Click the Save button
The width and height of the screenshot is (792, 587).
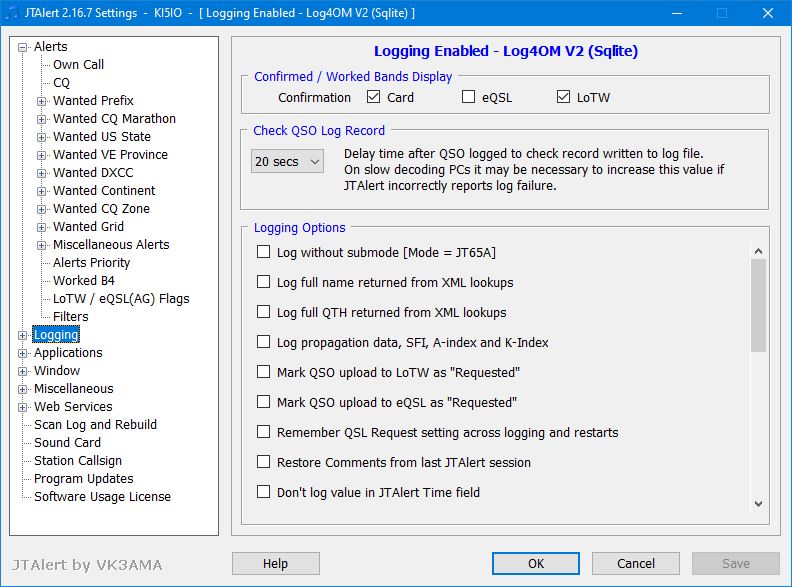click(x=736, y=563)
